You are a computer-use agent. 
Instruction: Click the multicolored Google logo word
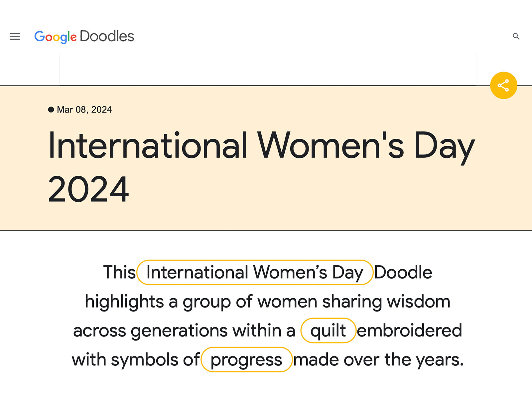point(56,37)
